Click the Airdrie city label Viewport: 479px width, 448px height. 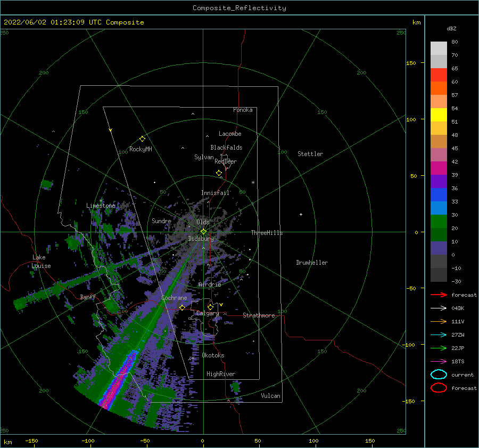tap(210, 284)
